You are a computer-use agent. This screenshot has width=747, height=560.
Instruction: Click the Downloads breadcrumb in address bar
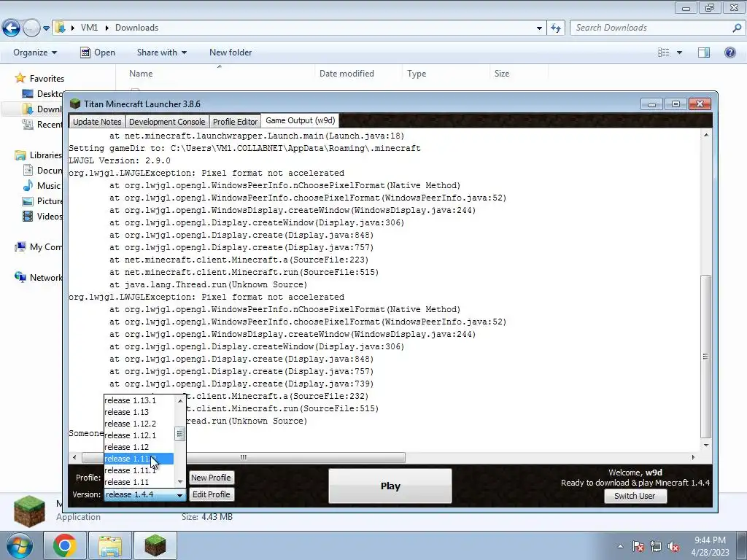pos(136,28)
